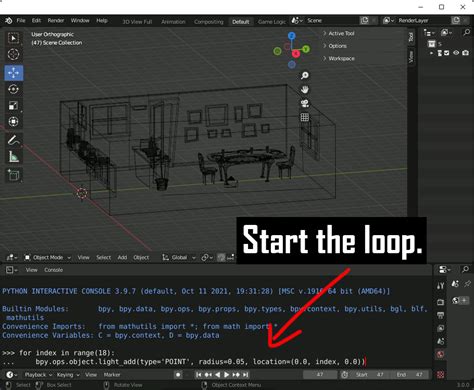Toggle snapping in viewport header
474x390 pixels.
point(221,257)
